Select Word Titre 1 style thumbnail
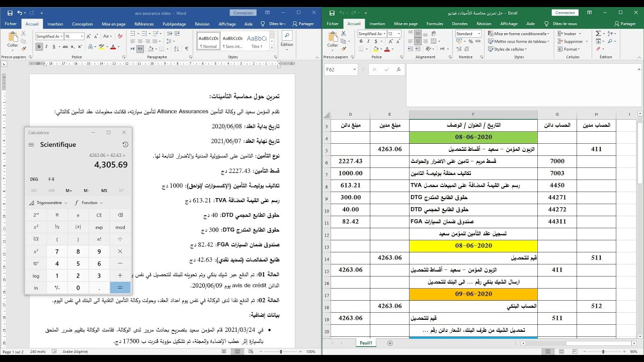 point(257,41)
